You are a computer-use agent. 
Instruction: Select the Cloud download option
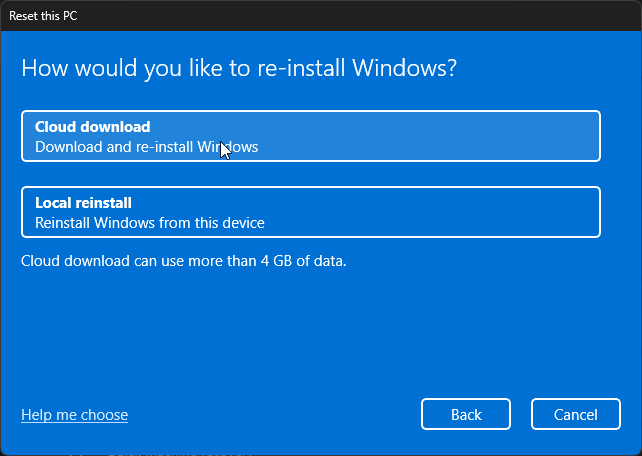point(310,136)
